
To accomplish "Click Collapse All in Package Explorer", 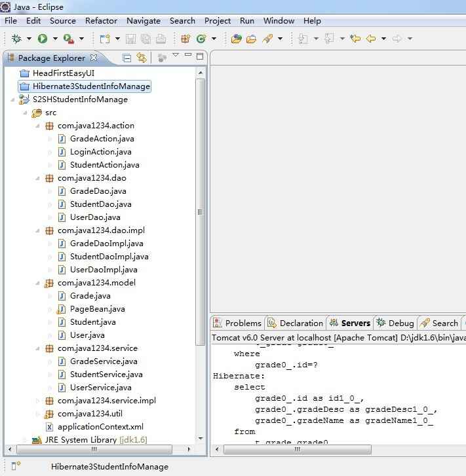I will click(x=127, y=58).
